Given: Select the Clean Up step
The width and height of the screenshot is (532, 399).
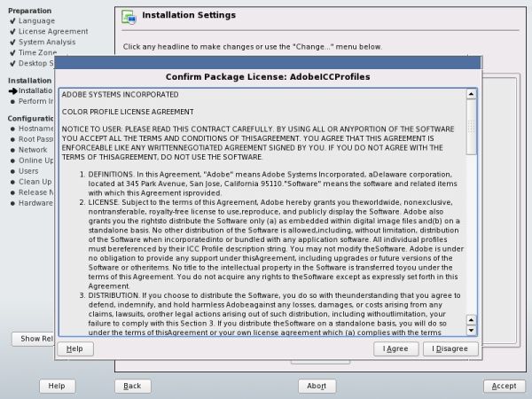Looking at the screenshot, I should 35,182.
